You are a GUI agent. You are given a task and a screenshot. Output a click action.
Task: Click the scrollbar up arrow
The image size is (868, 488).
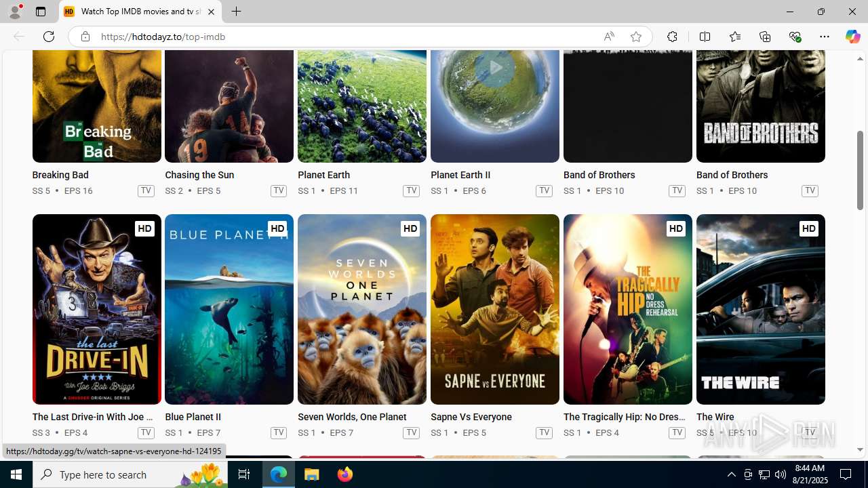click(860, 59)
